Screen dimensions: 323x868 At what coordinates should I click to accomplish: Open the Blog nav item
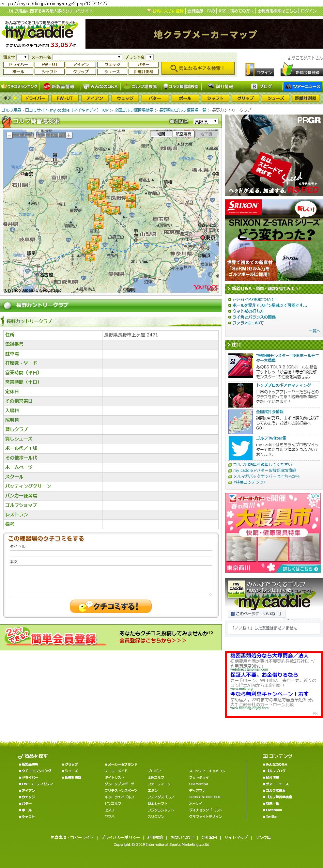[262, 86]
